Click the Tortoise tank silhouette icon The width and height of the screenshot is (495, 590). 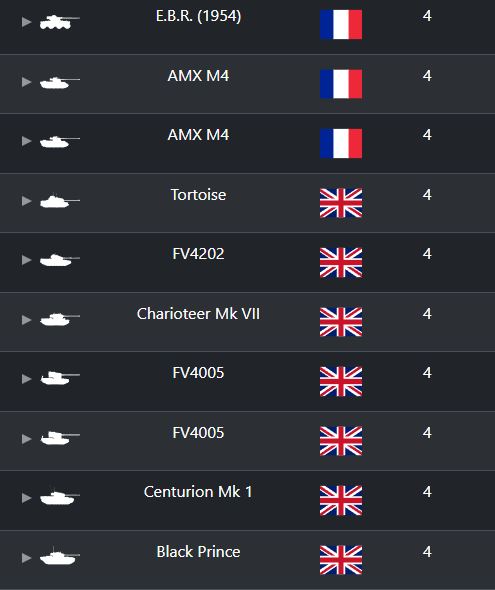(x=60, y=201)
